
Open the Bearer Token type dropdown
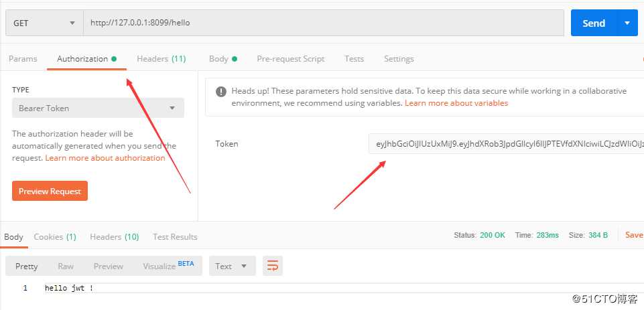[x=98, y=108]
